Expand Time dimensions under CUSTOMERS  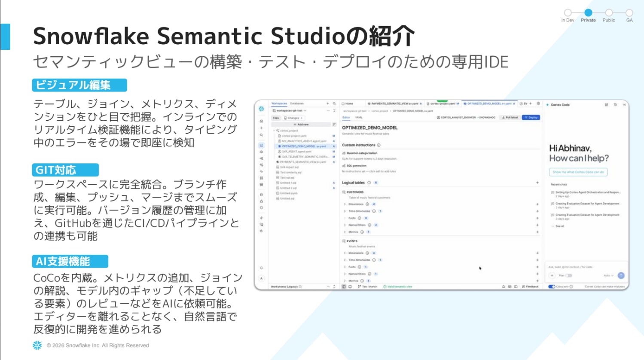tap(345, 211)
